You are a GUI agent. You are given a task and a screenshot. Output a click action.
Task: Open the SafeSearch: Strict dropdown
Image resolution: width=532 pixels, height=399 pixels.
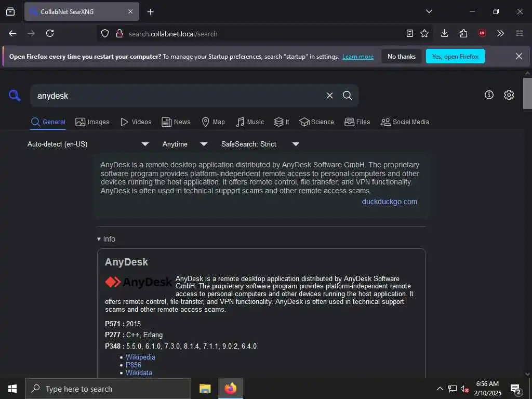tap(260, 144)
